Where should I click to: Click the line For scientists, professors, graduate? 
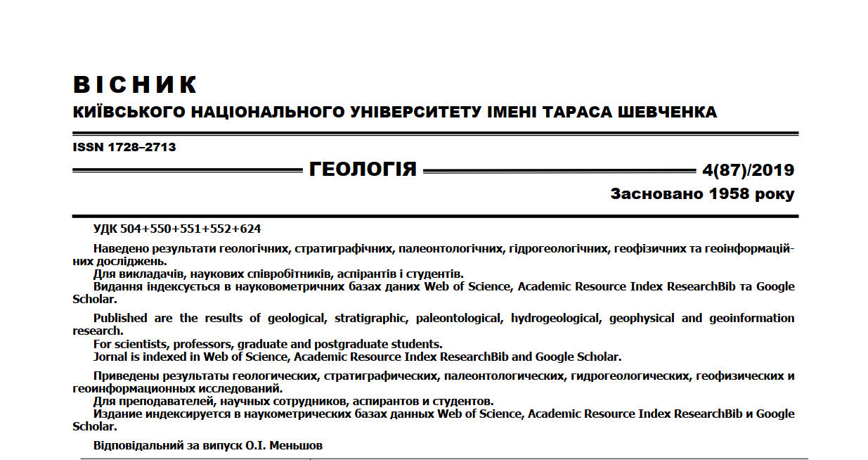(268, 344)
